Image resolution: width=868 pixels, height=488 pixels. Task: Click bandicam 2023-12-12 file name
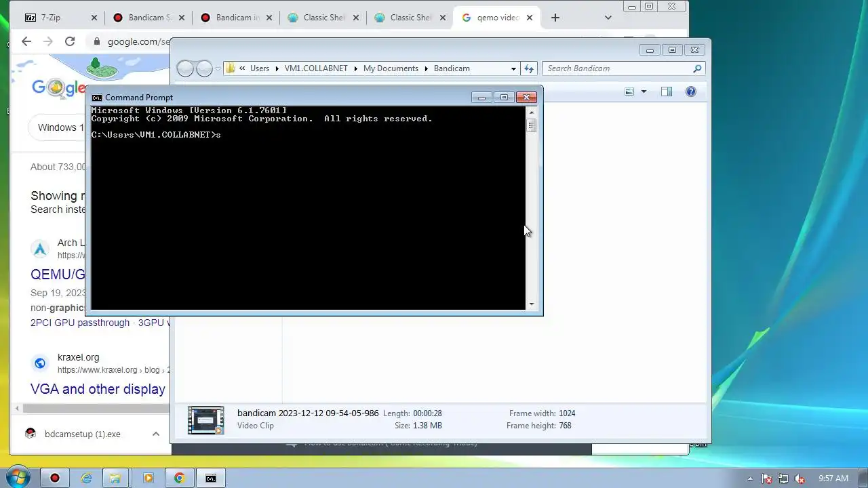[x=308, y=413]
